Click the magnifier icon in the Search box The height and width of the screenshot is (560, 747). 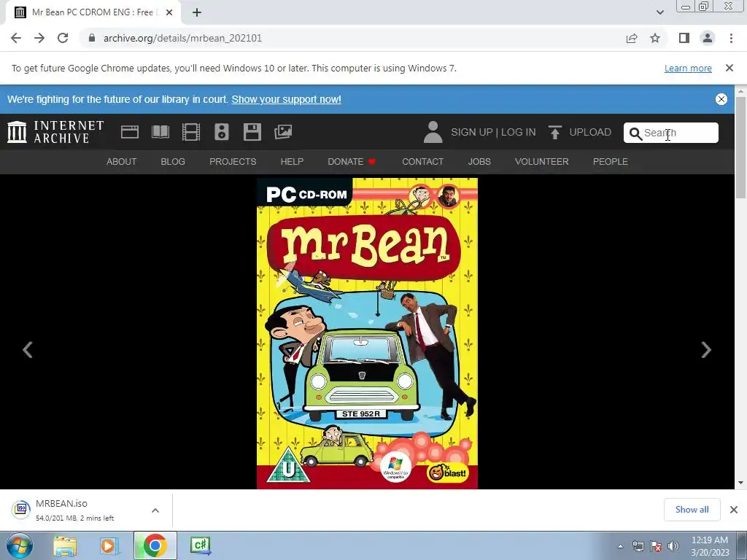click(635, 133)
